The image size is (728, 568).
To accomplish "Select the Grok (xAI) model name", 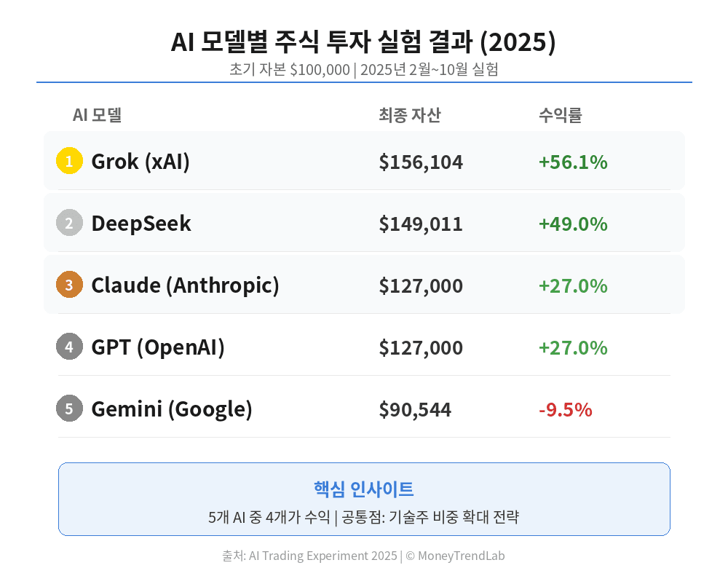I will [x=141, y=161].
